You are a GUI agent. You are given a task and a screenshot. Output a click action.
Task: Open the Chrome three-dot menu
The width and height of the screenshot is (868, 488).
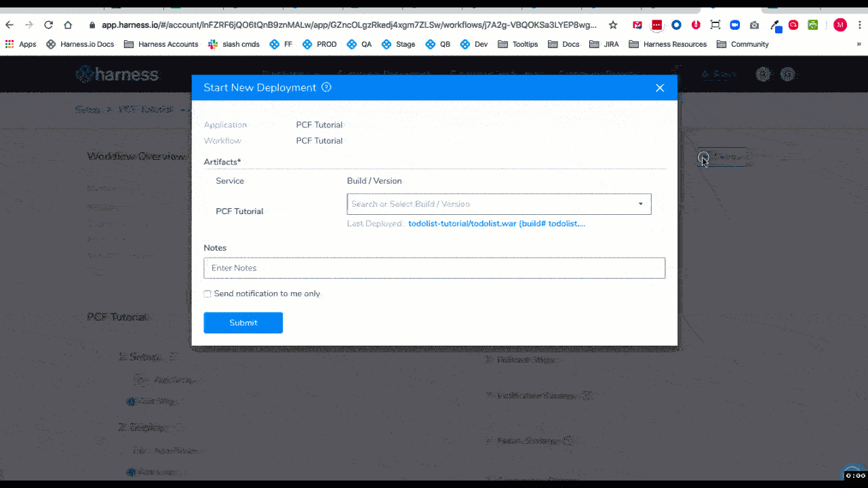[x=859, y=25]
